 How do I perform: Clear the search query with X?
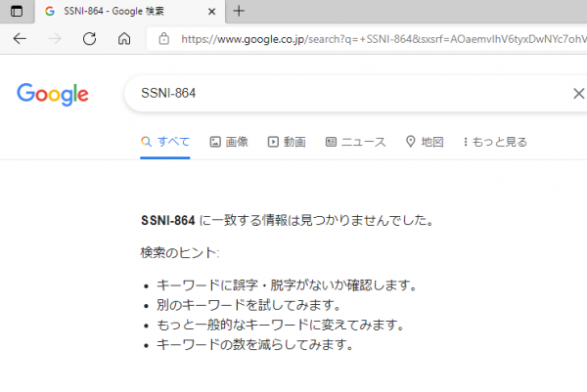click(579, 94)
